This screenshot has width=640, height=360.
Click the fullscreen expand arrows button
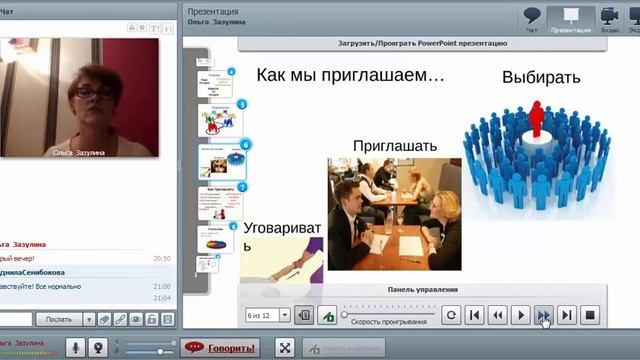point(285,348)
